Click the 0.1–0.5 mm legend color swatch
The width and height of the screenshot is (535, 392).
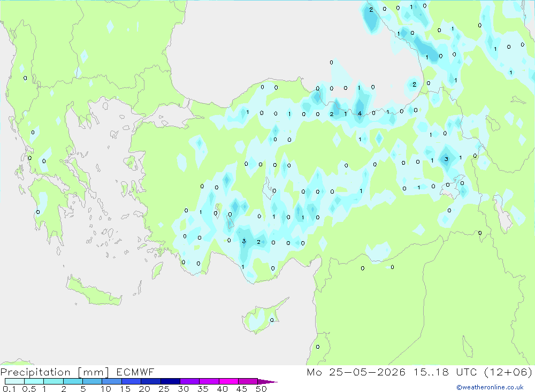point(14,381)
